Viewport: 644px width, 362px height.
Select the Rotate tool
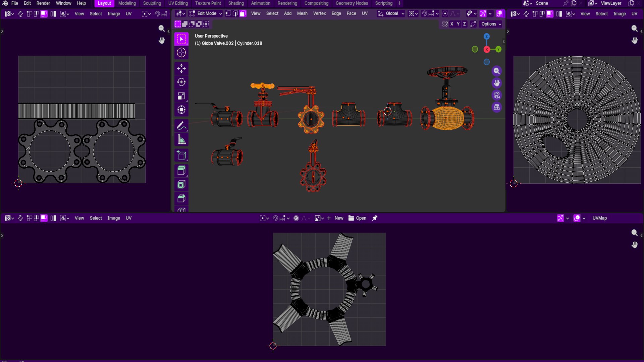click(x=181, y=82)
